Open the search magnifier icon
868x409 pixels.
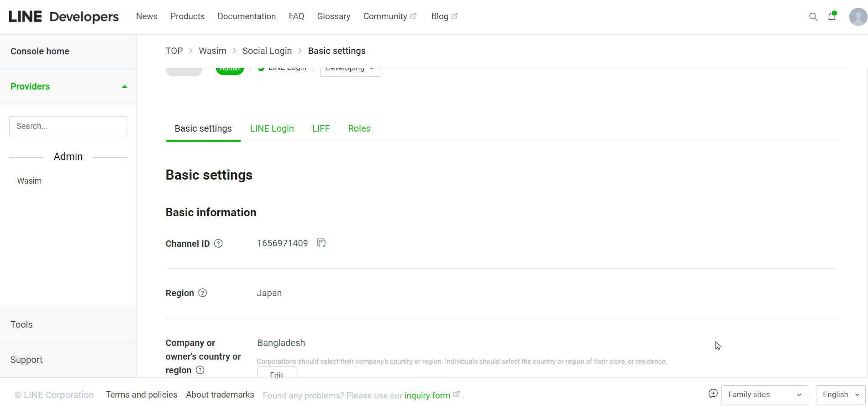(813, 17)
